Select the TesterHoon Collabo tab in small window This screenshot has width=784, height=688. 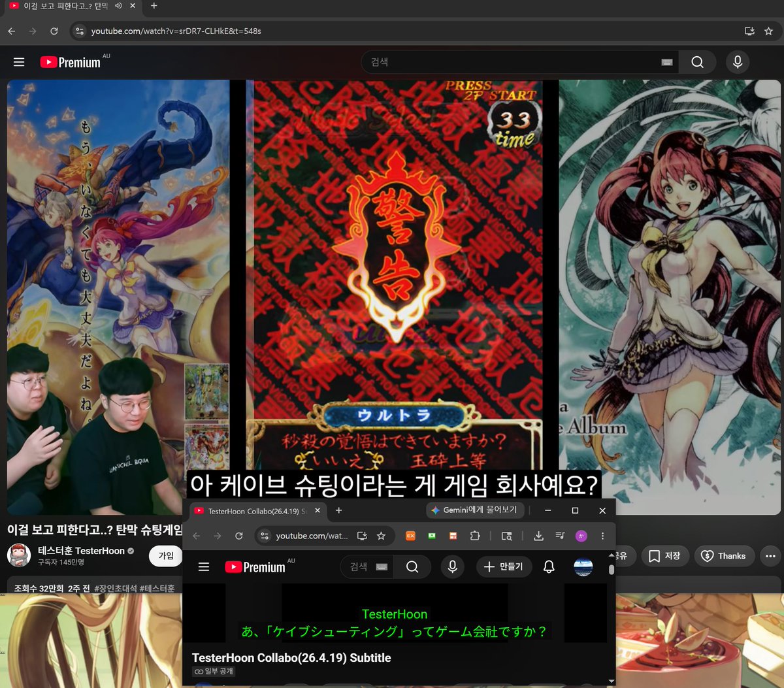(x=257, y=511)
